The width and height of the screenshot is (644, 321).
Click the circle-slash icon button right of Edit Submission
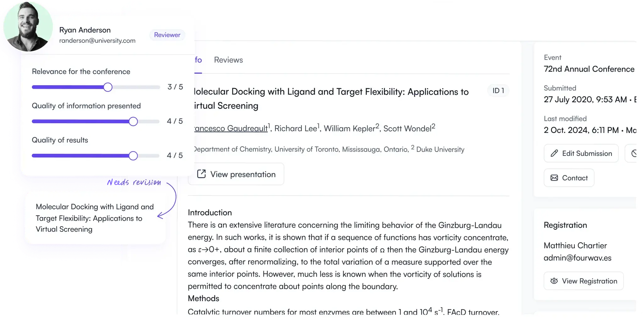[x=635, y=153]
